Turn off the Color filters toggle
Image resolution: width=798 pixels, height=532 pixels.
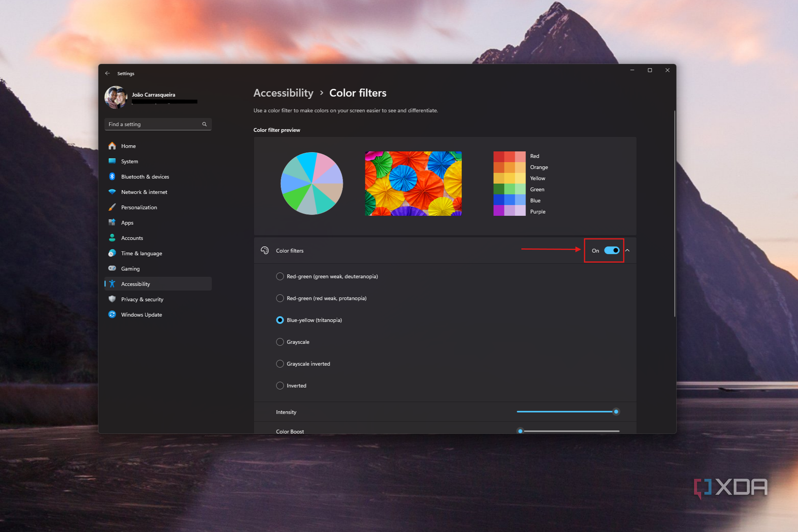(612, 250)
